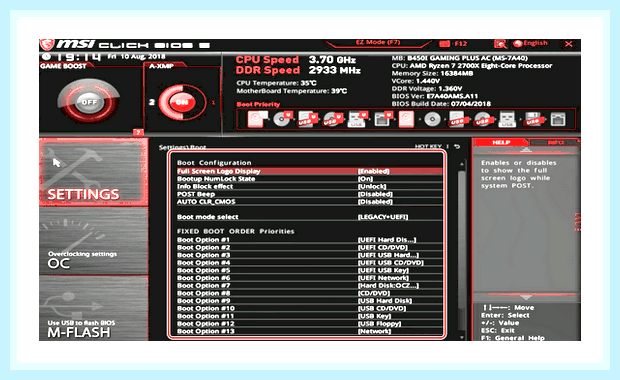Toggle Bootup NumLock State [On] value

point(365,179)
